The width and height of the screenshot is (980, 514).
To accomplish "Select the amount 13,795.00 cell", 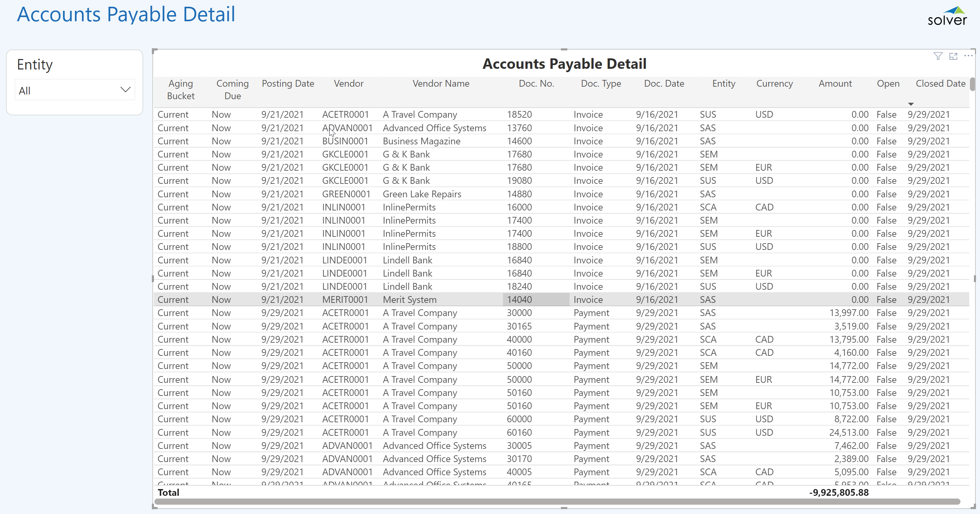I will [x=848, y=340].
